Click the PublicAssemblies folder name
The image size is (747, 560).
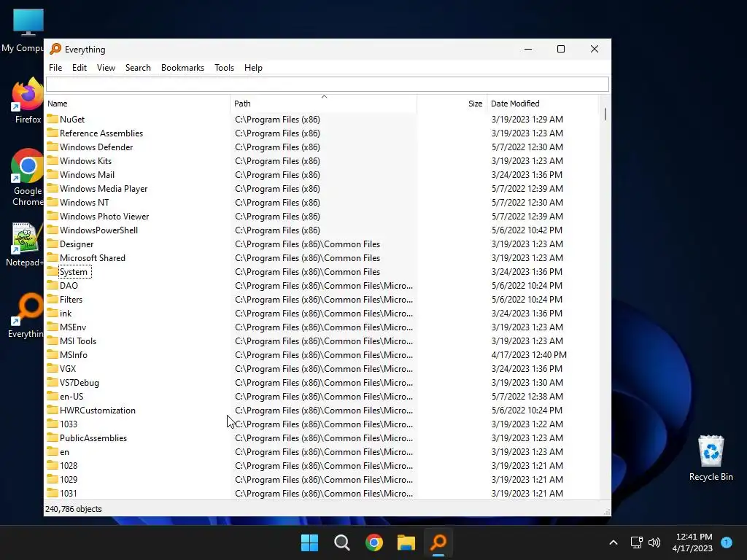coord(93,437)
